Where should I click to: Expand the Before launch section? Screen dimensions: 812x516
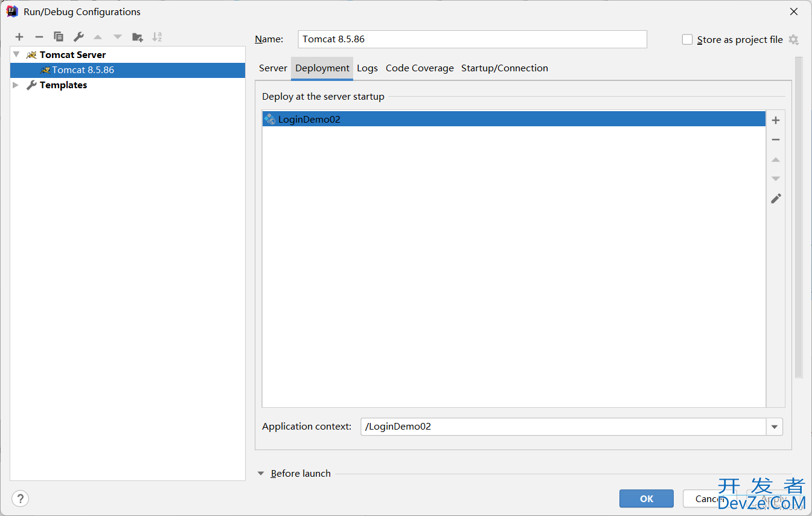coord(261,474)
